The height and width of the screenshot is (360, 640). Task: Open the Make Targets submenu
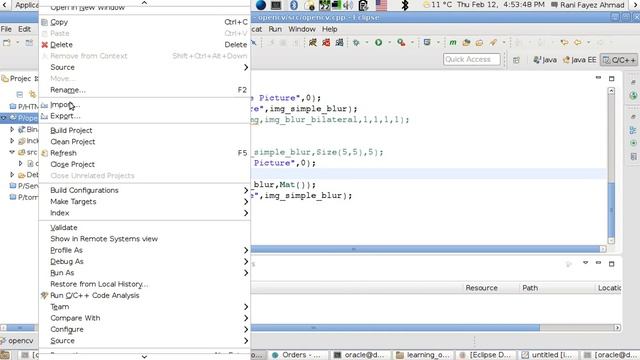144,202
